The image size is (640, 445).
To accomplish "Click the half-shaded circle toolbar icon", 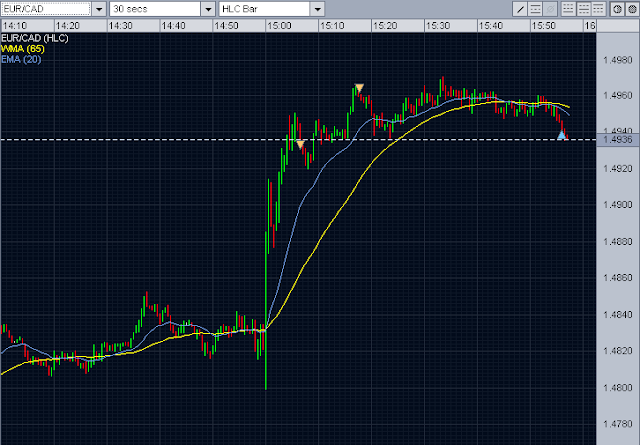I will 618,9.
